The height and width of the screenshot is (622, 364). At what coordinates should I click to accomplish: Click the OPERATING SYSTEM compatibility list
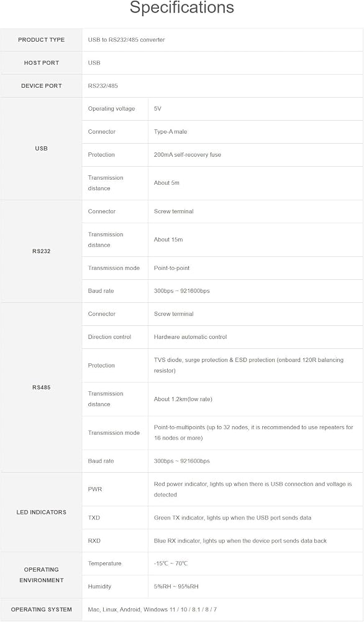[152, 610]
